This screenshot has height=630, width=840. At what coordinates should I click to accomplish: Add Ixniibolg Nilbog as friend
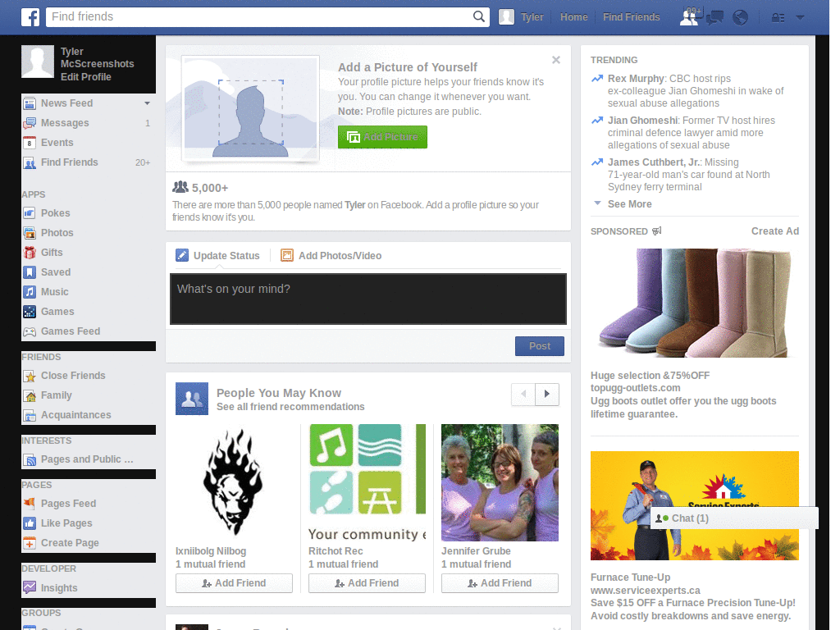[x=234, y=583]
